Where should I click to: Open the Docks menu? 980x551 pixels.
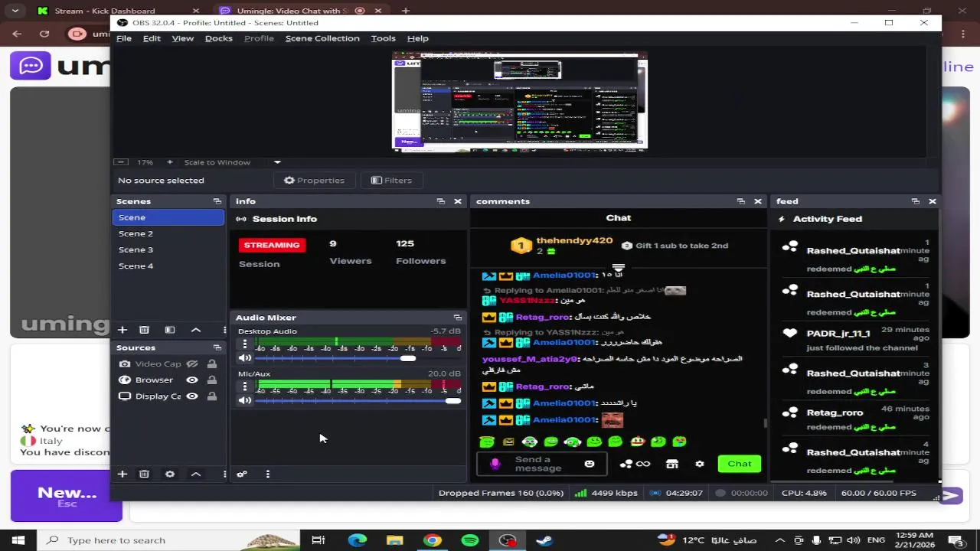point(218,38)
